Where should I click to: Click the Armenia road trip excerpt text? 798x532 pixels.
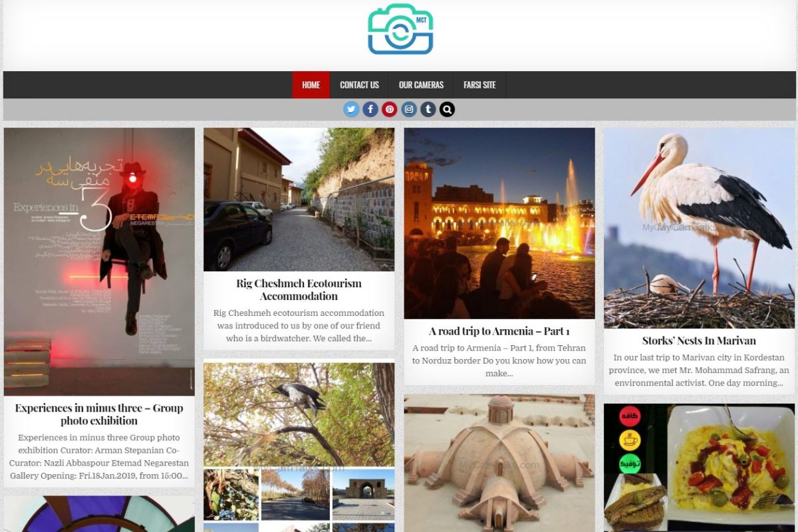pyautogui.click(x=499, y=360)
